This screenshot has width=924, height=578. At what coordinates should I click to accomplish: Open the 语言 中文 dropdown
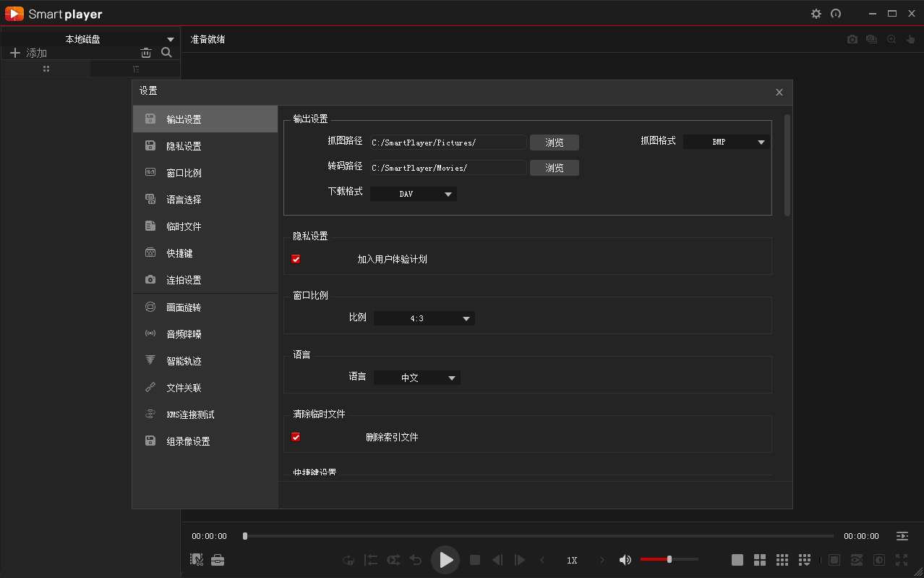(416, 378)
